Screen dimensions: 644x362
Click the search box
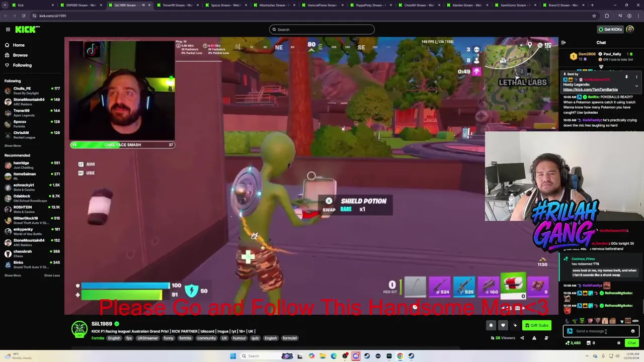point(322,30)
